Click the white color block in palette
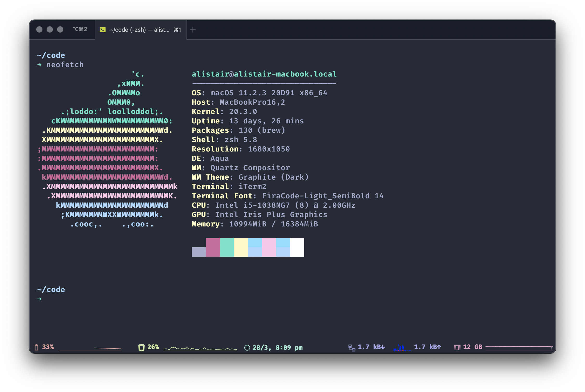 (x=297, y=247)
